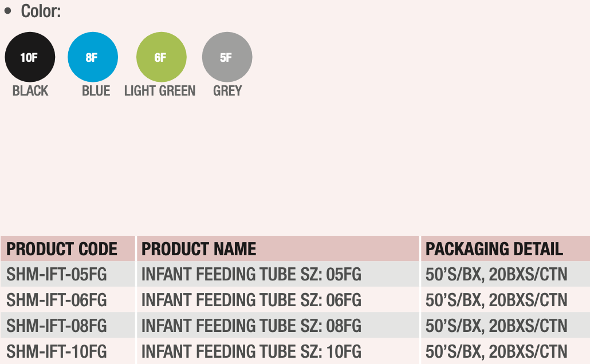
Task: Click the Color: bullet heading
Action: [x=32, y=11]
